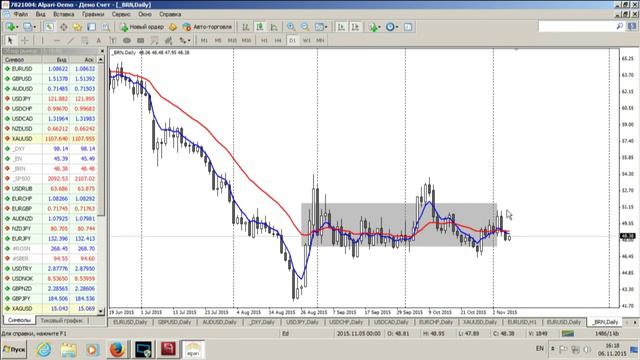Expand indicators dropdown arrow
Screen dimensions: 640x360
[x=380, y=27]
